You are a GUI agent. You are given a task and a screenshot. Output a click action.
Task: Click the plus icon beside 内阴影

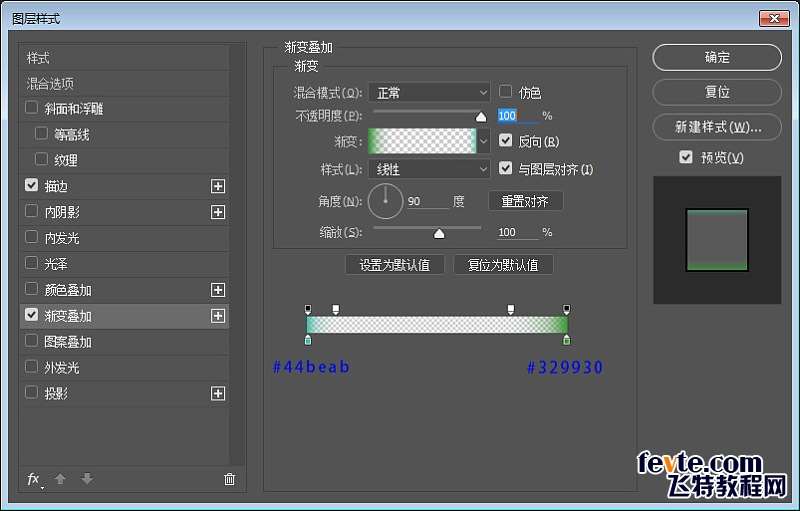coord(218,212)
